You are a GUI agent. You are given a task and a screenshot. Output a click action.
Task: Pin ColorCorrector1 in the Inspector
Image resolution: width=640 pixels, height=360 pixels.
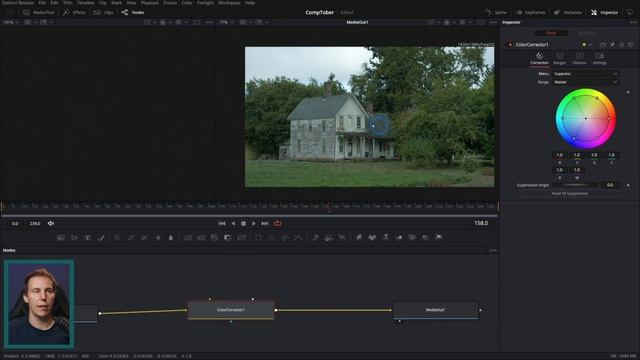pyautogui.click(x=612, y=44)
